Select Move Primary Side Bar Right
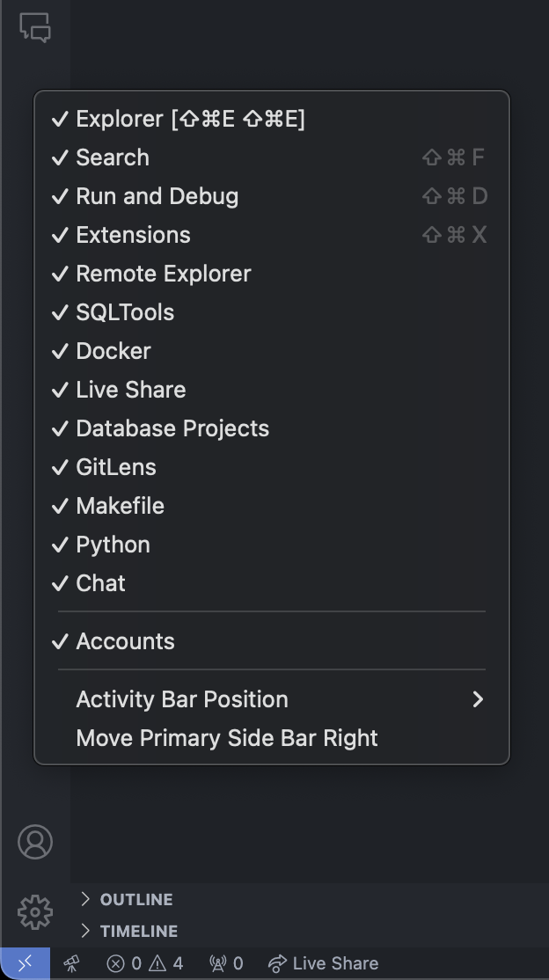 pyautogui.click(x=272, y=738)
